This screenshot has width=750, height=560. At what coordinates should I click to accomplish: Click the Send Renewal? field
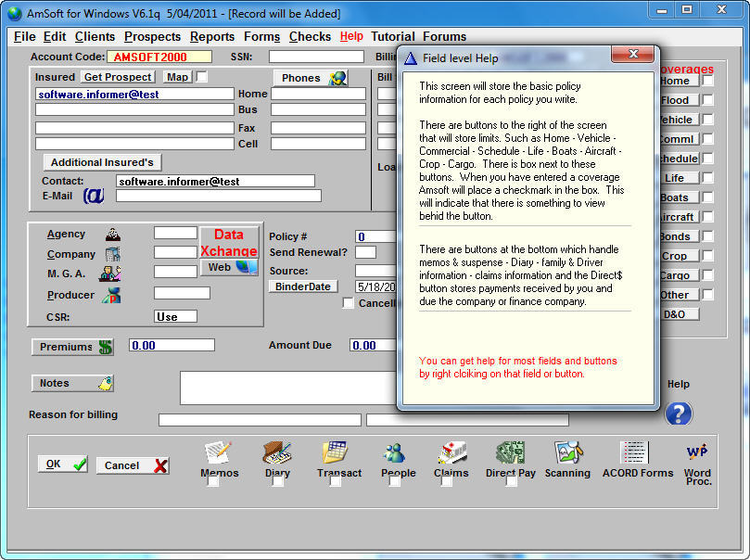(365, 252)
